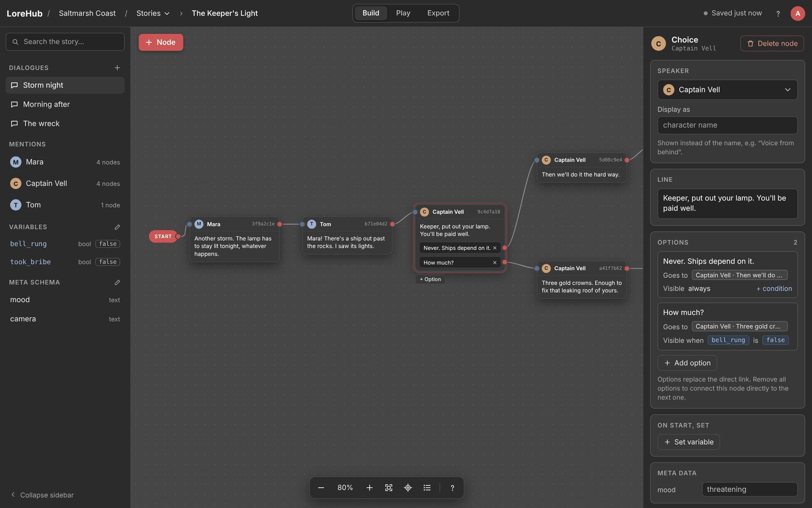Click Set variable under On Start
The width and height of the screenshot is (812, 508).
pyautogui.click(x=689, y=442)
